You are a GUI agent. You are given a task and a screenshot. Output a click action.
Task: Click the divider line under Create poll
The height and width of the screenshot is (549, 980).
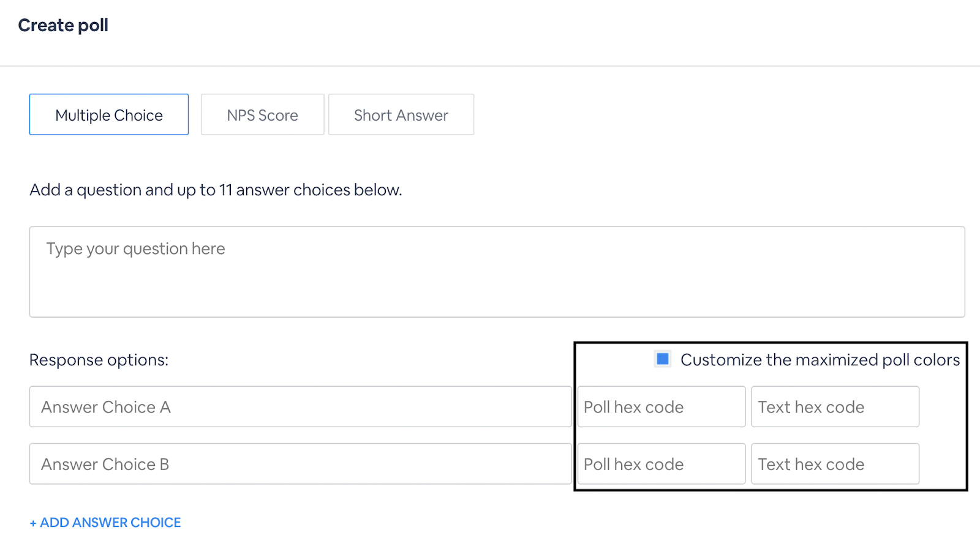pyautogui.click(x=490, y=65)
